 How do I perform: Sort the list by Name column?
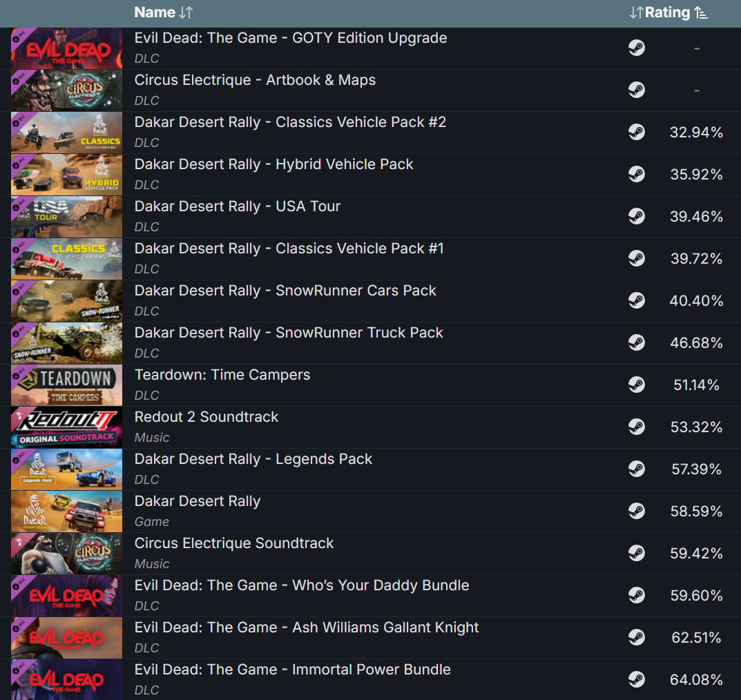click(163, 12)
